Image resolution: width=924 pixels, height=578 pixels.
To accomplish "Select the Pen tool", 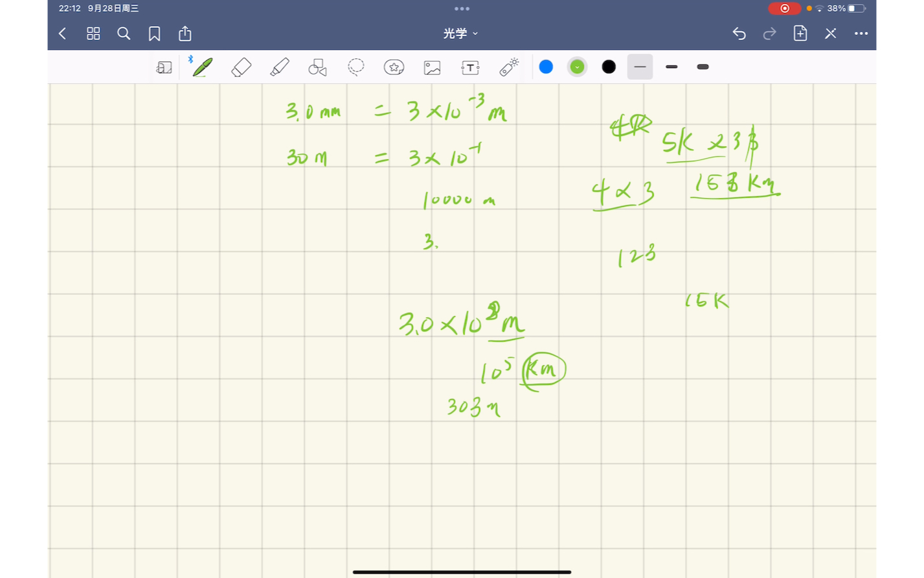I will click(x=203, y=67).
